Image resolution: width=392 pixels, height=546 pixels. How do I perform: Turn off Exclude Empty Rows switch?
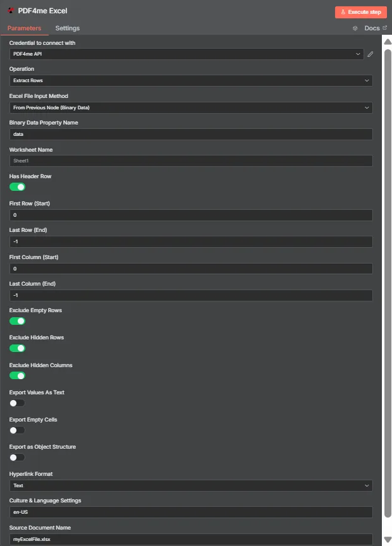click(x=18, y=321)
